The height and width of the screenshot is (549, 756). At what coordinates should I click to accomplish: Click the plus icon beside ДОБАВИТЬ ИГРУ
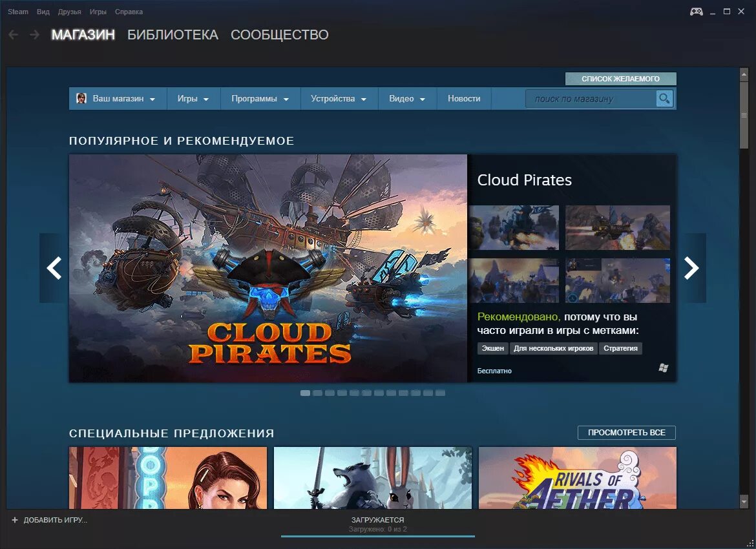[x=14, y=520]
